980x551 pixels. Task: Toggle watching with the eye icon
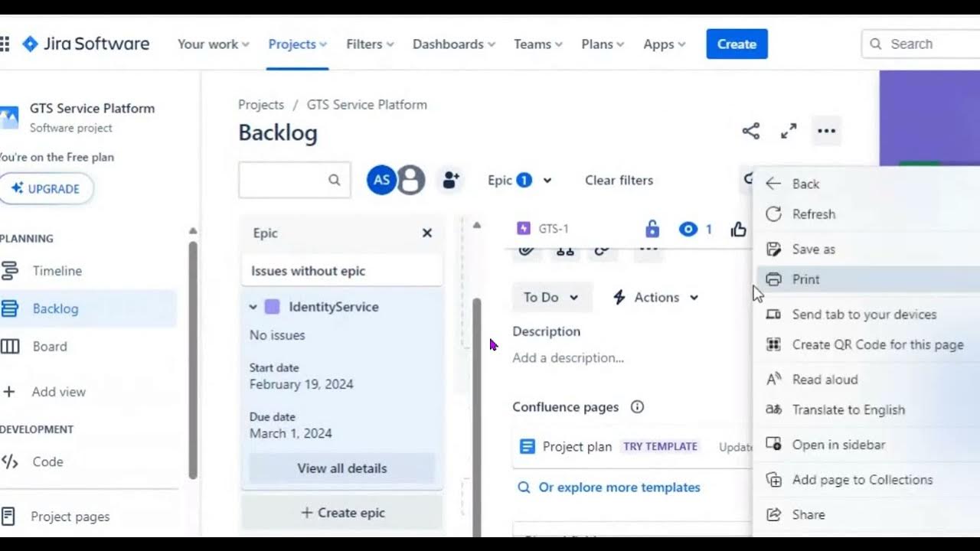point(688,229)
